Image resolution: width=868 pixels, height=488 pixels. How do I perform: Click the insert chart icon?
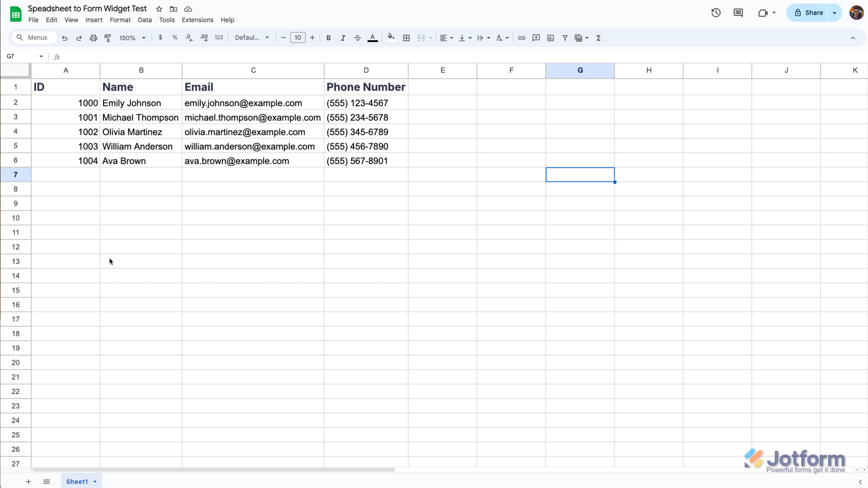click(x=551, y=38)
